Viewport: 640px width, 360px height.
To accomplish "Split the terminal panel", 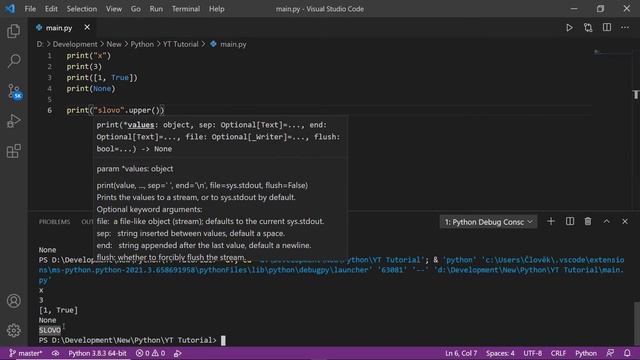I will click(x=570, y=221).
